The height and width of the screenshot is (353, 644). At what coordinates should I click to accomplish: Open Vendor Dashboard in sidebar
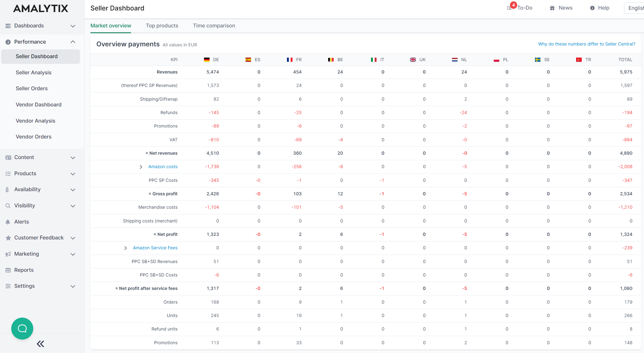pos(38,105)
